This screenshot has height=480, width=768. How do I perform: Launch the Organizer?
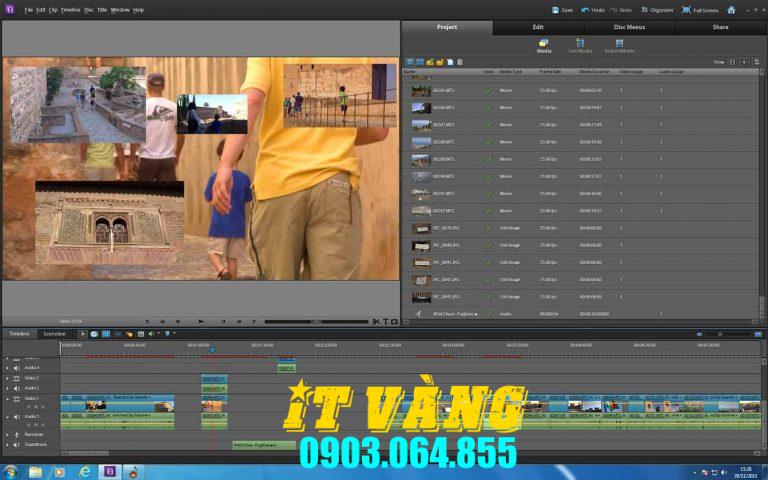657,10
